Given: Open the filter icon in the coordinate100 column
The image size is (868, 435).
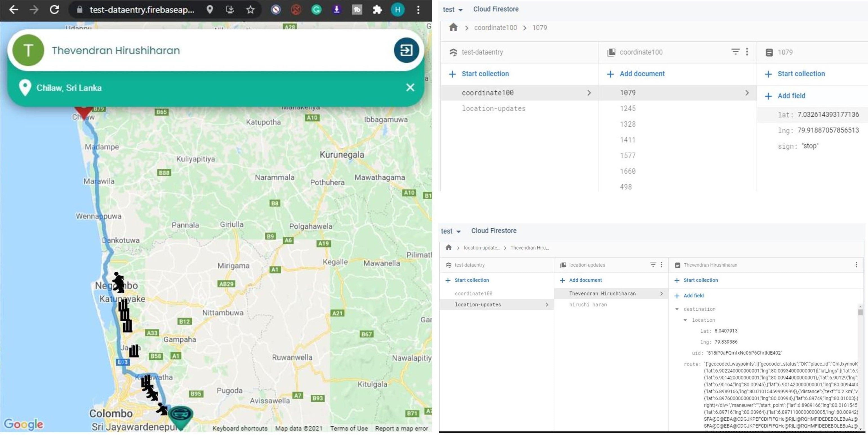Looking at the screenshot, I should [735, 52].
